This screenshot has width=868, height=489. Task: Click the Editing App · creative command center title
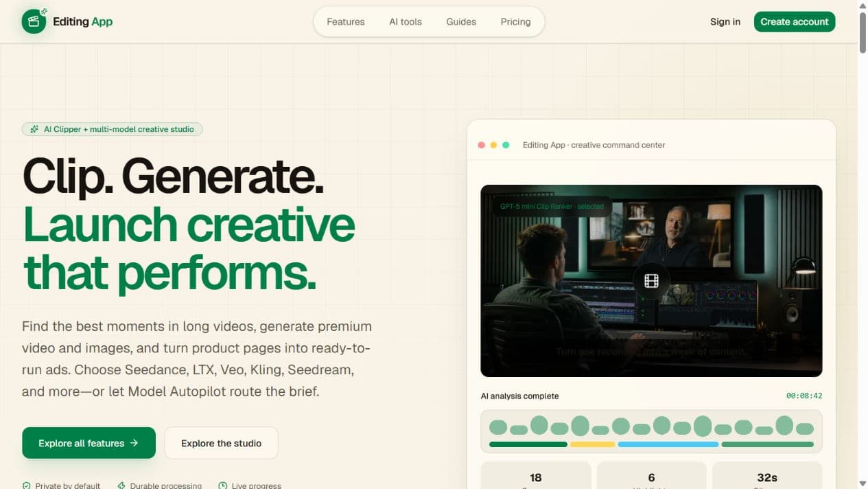pos(594,145)
